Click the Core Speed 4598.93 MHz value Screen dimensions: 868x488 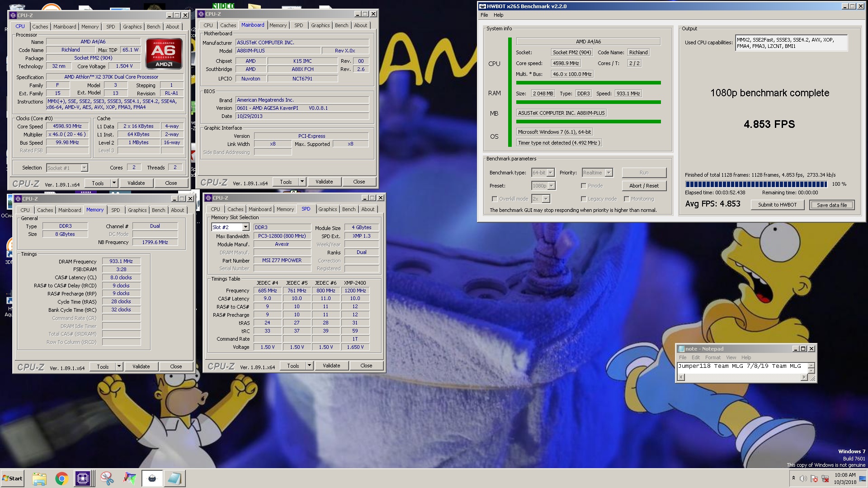tap(67, 127)
